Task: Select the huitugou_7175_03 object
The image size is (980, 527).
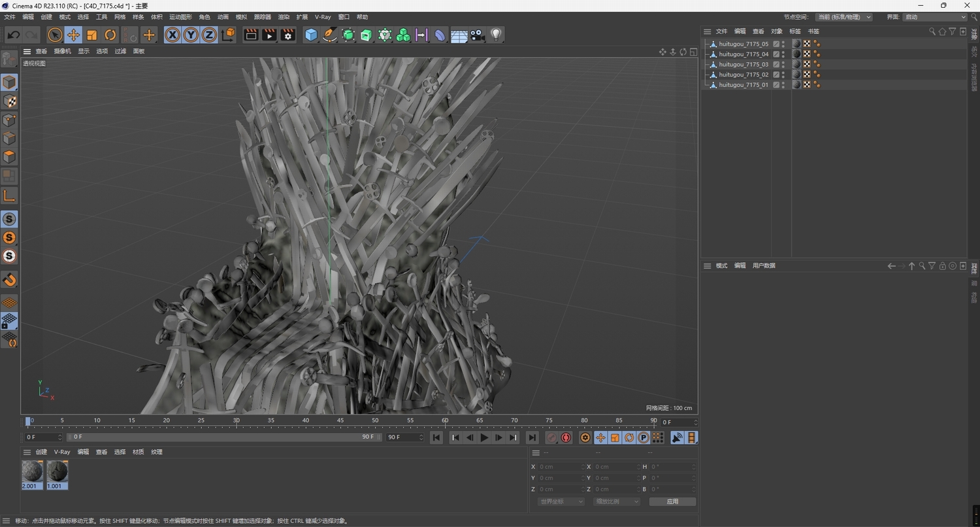Action: (743, 63)
